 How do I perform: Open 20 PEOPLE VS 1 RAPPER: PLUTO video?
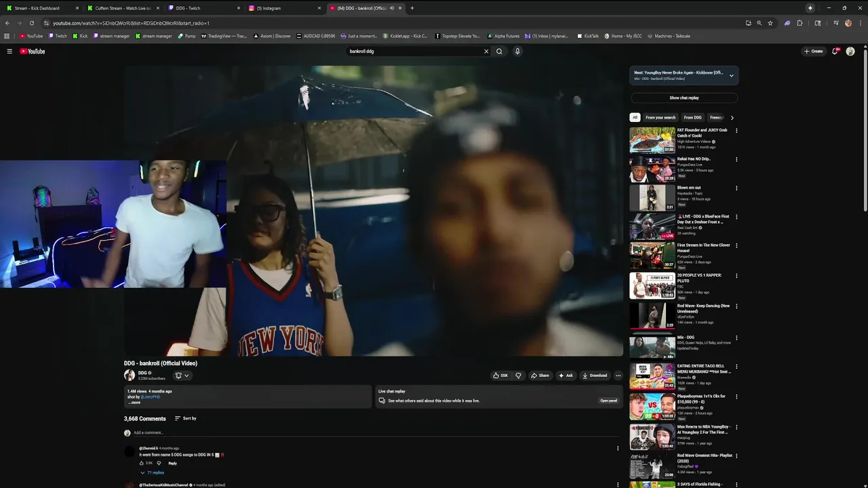pyautogui.click(x=652, y=286)
